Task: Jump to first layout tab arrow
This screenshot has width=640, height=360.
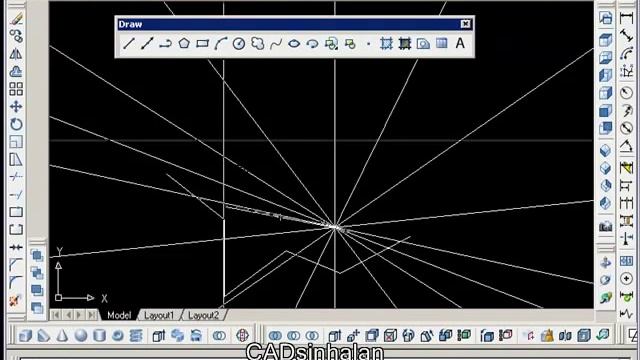Action: click(x=56, y=315)
